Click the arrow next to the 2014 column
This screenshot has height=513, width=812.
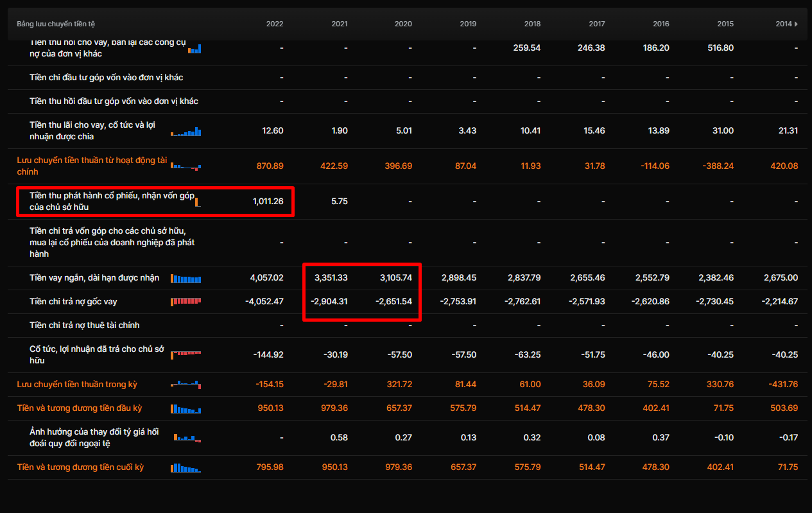(797, 24)
